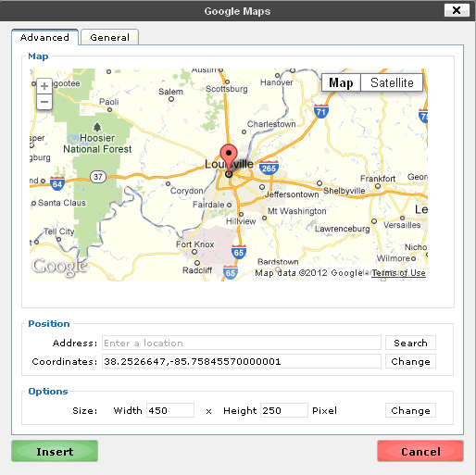Viewport: 476px width, 475px height.
Task: Click the red Cancel button
Action: tap(420, 451)
